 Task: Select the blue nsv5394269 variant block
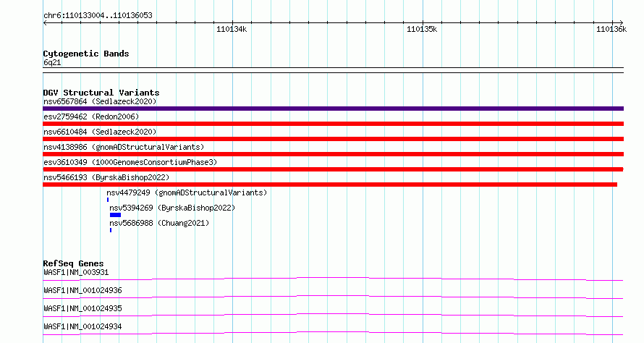pos(115,215)
